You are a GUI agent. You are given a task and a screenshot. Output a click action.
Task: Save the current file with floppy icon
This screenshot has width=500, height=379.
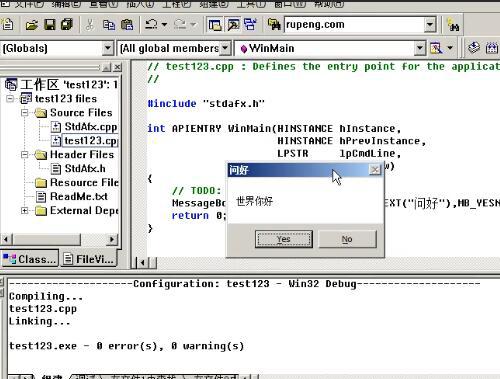click(x=49, y=25)
